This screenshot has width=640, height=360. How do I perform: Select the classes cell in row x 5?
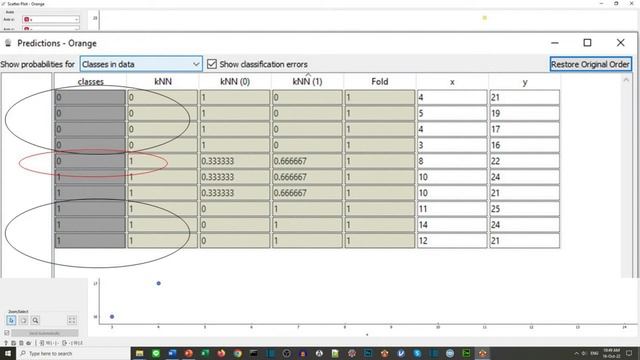point(90,113)
